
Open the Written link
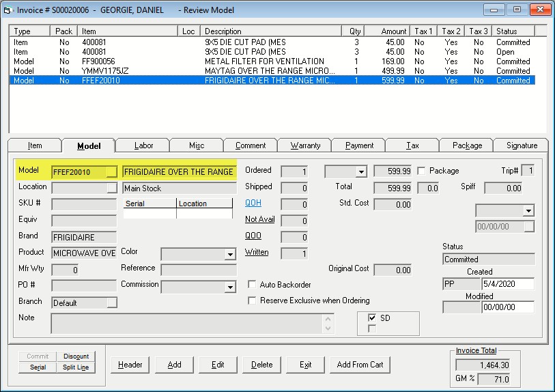[x=257, y=252]
